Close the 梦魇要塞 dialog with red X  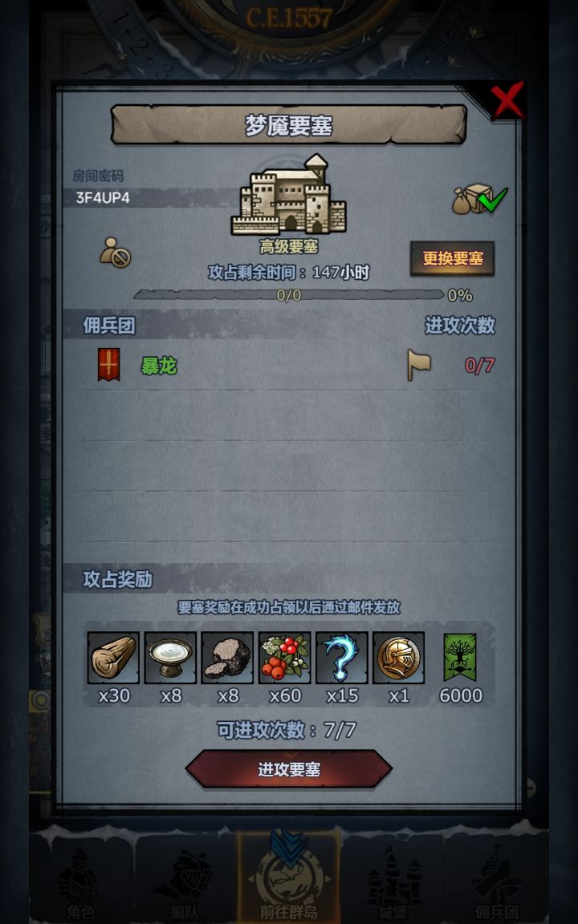pyautogui.click(x=508, y=100)
